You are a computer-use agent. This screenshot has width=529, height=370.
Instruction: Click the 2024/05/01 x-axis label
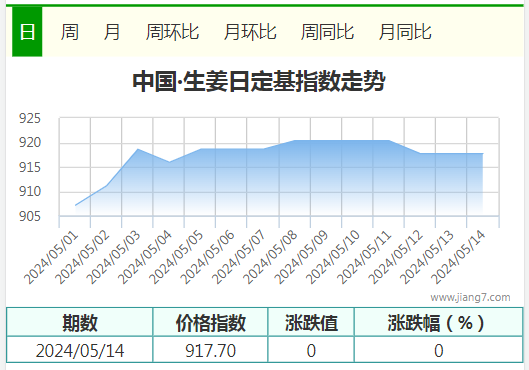pyautogui.click(x=51, y=257)
